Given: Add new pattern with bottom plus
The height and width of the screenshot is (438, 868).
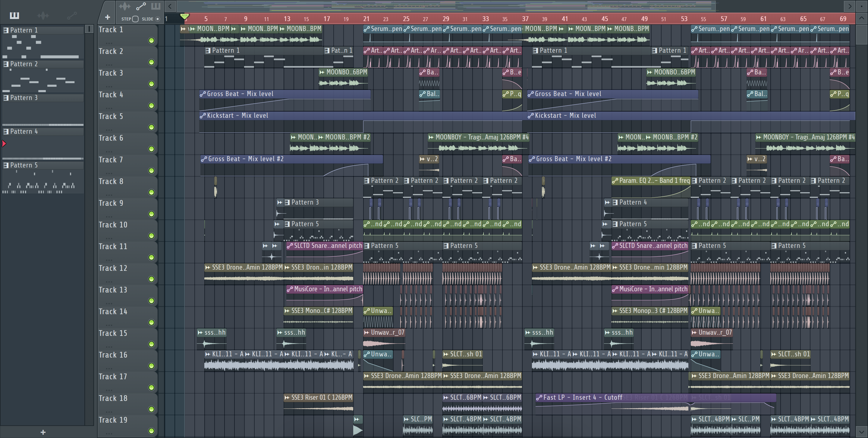Looking at the screenshot, I should (x=43, y=432).
